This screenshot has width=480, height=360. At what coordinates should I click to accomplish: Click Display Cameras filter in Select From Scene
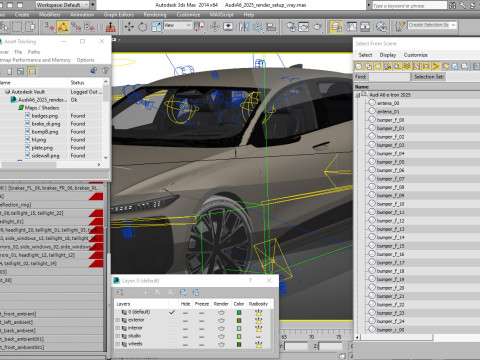coord(388,66)
